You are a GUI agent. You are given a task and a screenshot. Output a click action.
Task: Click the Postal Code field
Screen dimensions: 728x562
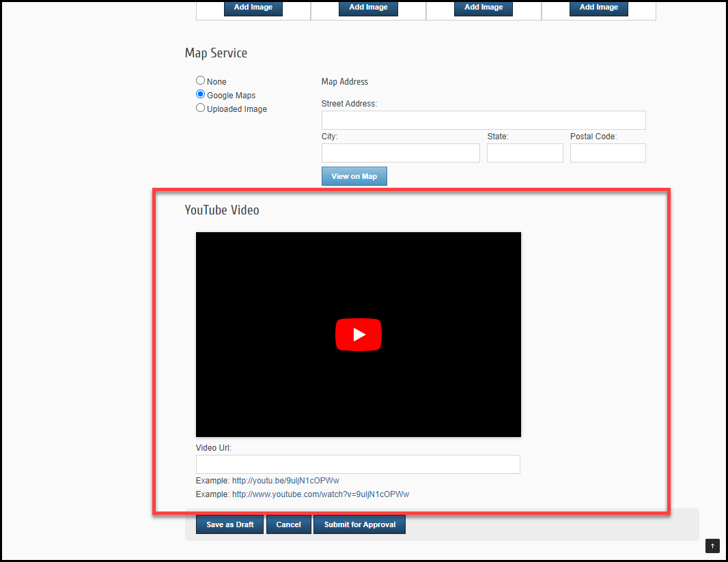(x=608, y=153)
